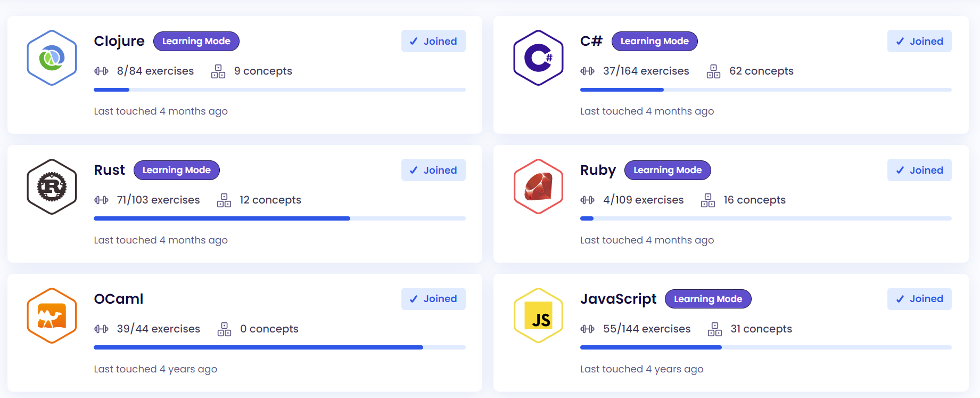980x398 pixels.
Task: Click the Learning Mode tag next to Ruby
Action: coord(668,170)
